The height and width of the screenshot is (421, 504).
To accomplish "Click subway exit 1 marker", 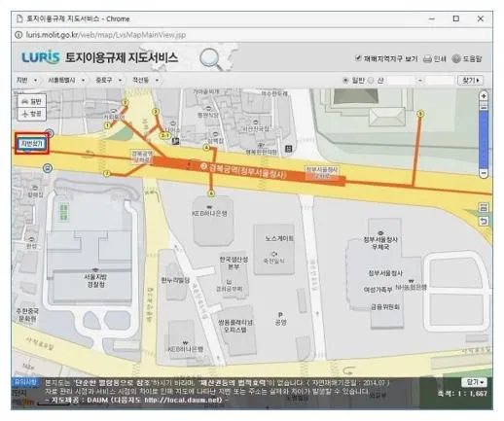I will [107, 126].
